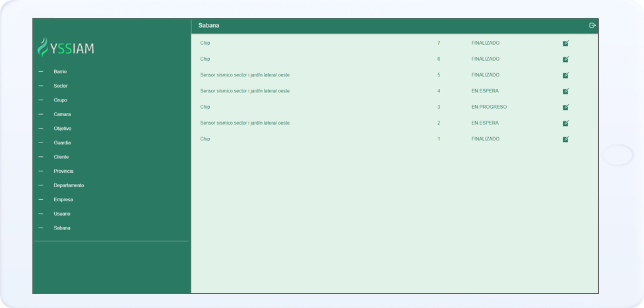Open the Barrio menu item
The width and height of the screenshot is (644, 308).
pos(60,72)
